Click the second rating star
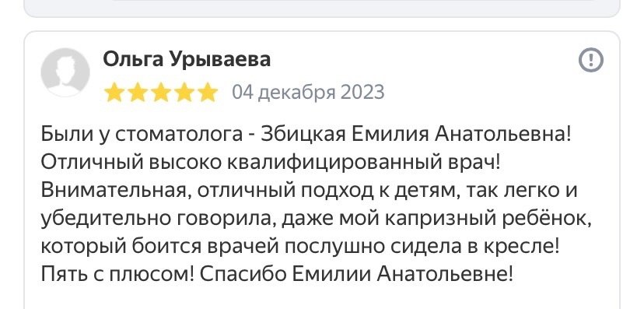Screen dimensions: 644x309 138,92
